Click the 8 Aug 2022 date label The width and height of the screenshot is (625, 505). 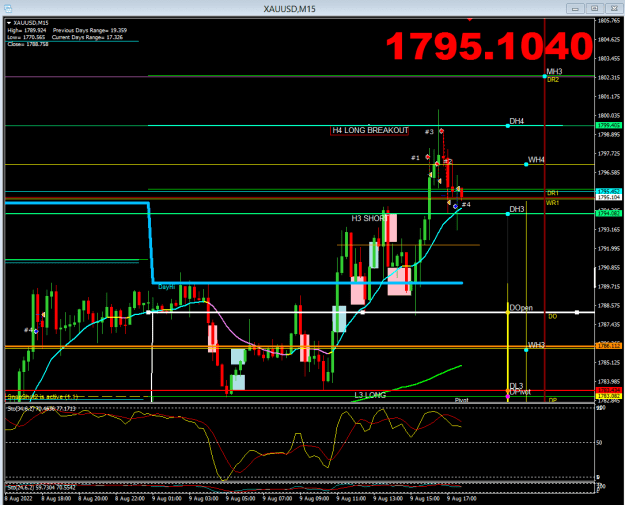click(19, 498)
